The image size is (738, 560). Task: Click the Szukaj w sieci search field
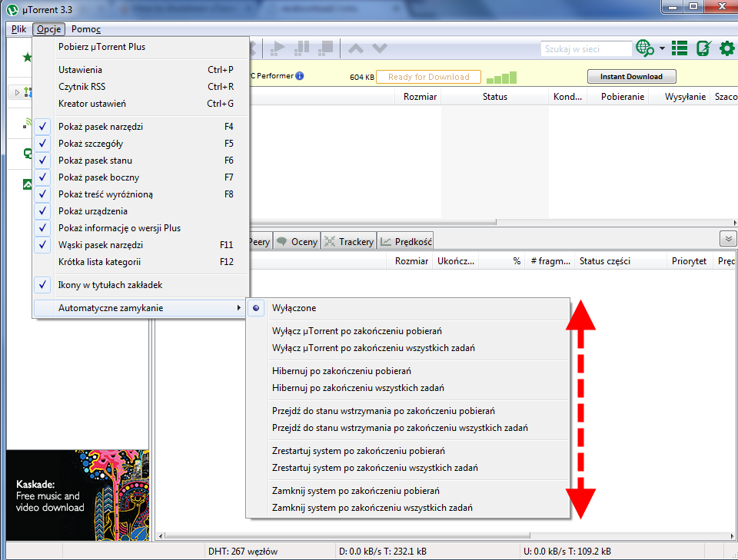586,49
